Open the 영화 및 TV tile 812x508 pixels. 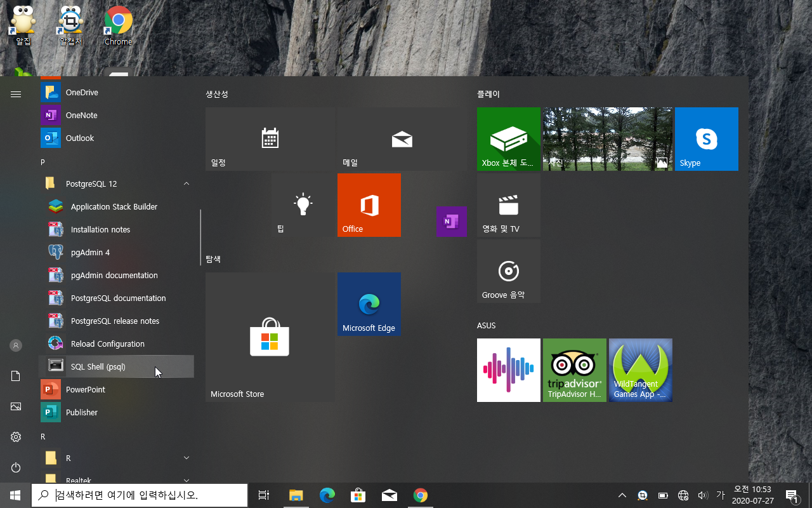point(509,205)
